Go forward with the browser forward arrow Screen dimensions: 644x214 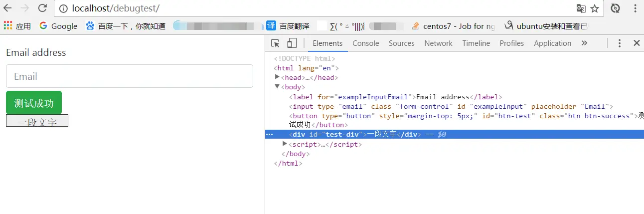pos(25,8)
